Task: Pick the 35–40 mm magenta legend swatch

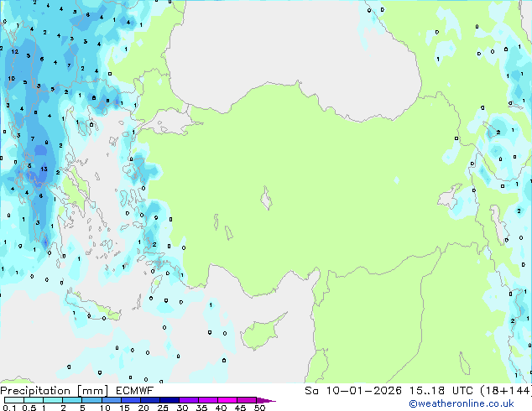Action: [208, 400]
